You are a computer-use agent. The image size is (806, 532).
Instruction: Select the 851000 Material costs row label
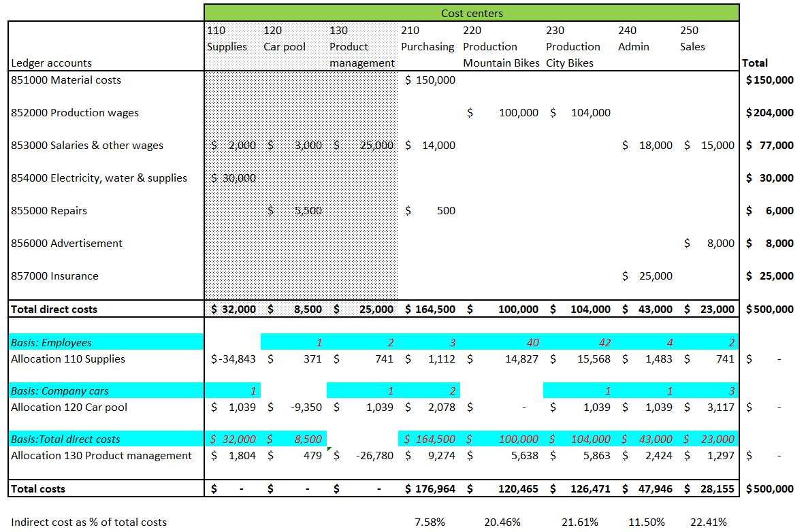tap(66, 80)
